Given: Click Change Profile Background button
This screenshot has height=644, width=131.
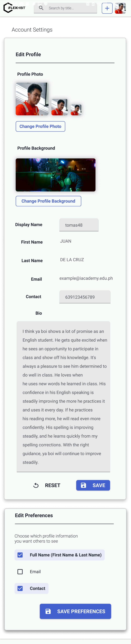Looking at the screenshot, I should pos(48,201).
